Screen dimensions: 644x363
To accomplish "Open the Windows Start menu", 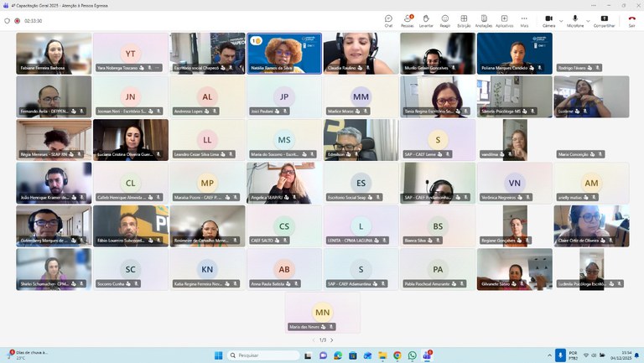I will (x=219, y=355).
